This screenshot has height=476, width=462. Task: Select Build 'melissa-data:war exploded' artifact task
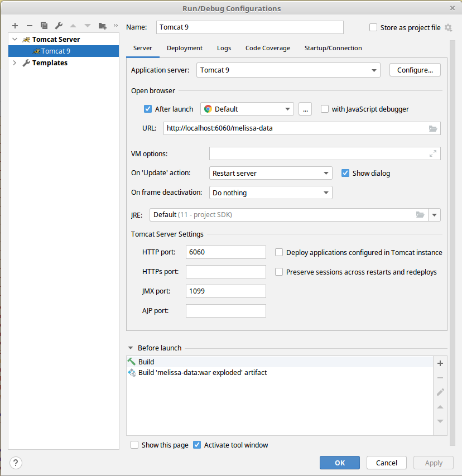tap(280, 372)
